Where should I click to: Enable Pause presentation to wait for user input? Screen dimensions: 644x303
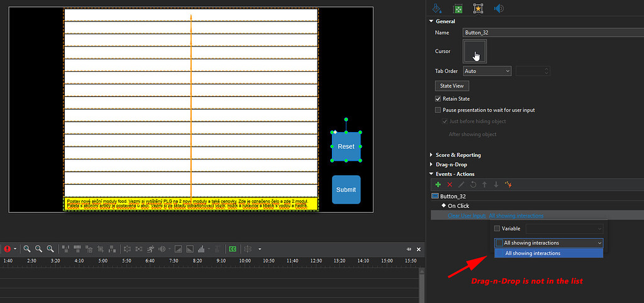[x=438, y=110]
